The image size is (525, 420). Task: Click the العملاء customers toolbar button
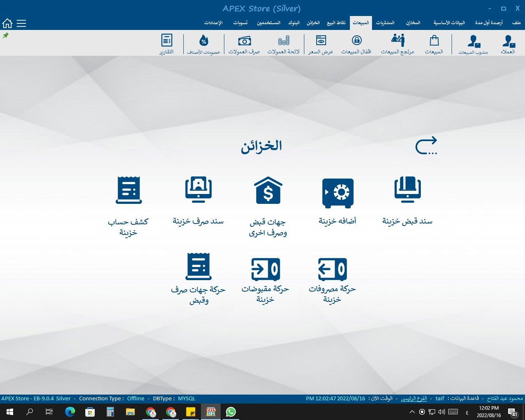point(508,44)
